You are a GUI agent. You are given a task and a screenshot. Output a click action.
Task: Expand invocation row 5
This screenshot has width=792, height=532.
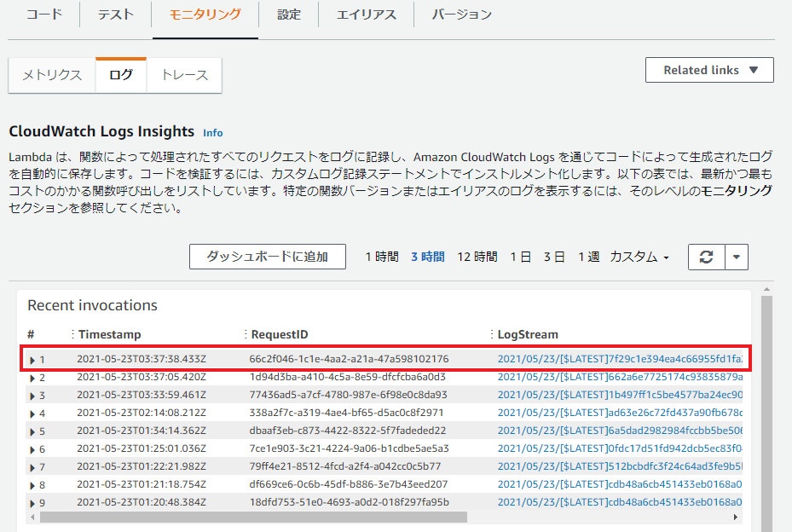(x=32, y=431)
